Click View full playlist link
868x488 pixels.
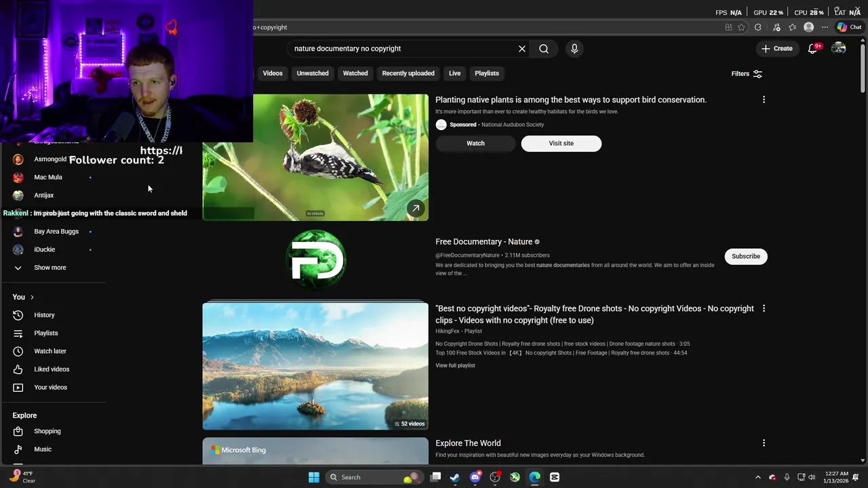pos(455,365)
